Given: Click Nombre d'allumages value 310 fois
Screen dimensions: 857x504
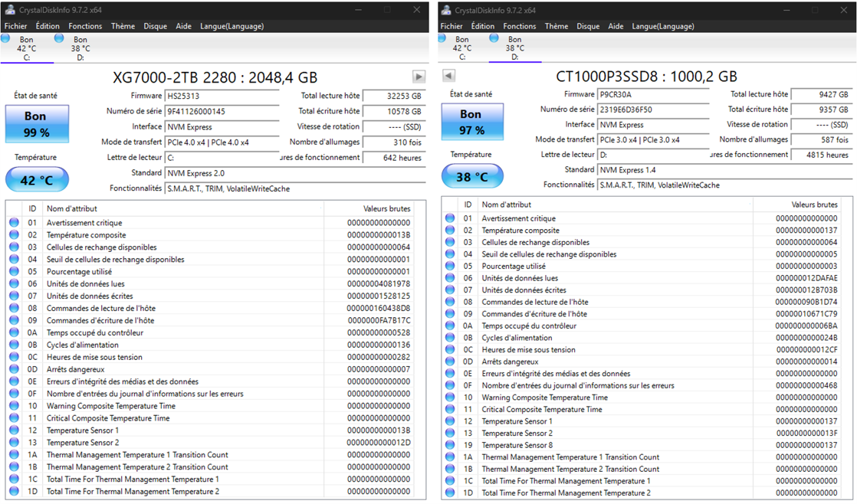Looking at the screenshot, I should click(x=393, y=142).
